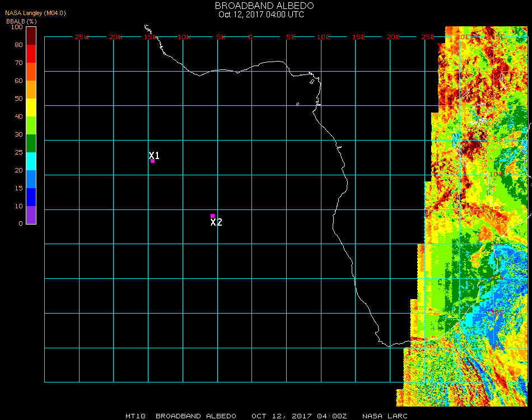532x420 pixels.
Task: Select the light green 30-40 legend band
Action: click(31, 125)
